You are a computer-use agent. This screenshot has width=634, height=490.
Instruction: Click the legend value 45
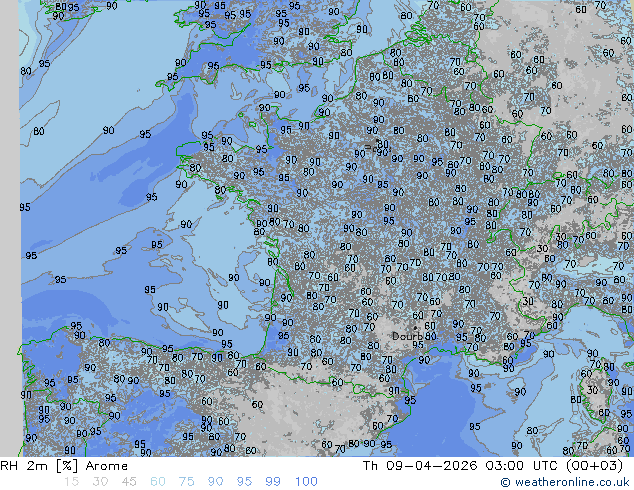coord(129,482)
